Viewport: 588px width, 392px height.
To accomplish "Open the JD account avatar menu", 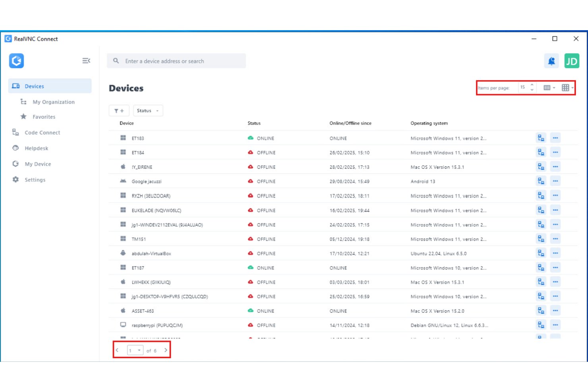I will (x=572, y=61).
